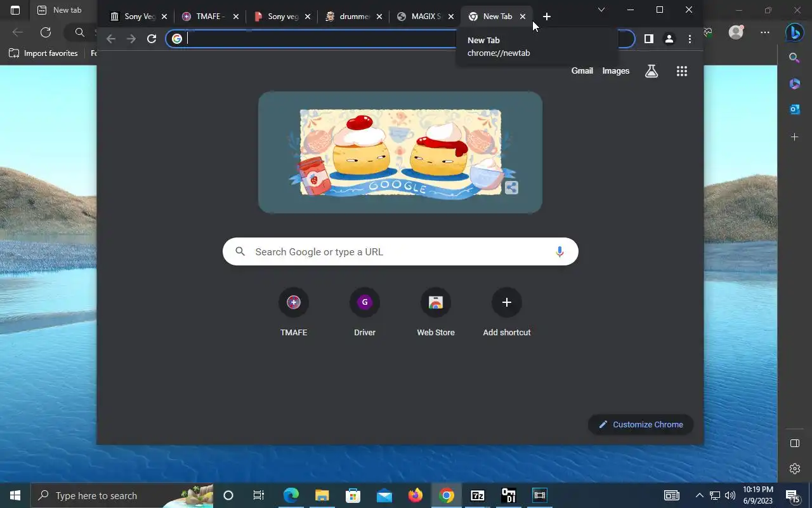Open Bing chat in Edge sidebar

(794, 32)
